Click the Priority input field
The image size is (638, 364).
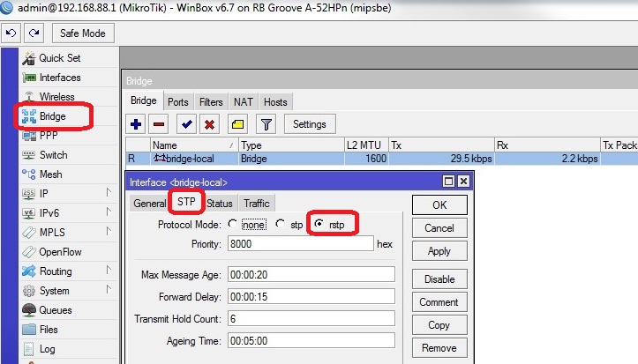click(x=300, y=244)
